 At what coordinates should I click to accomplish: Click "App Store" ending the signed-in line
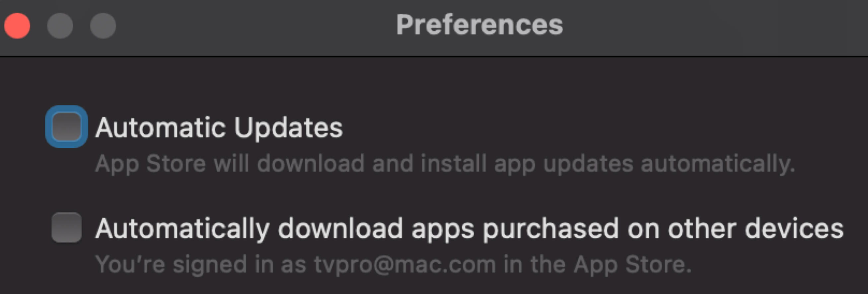[x=632, y=265]
